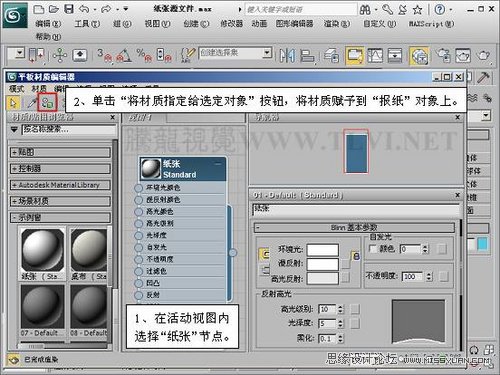Click the search-by-name field in browser

coord(69,129)
